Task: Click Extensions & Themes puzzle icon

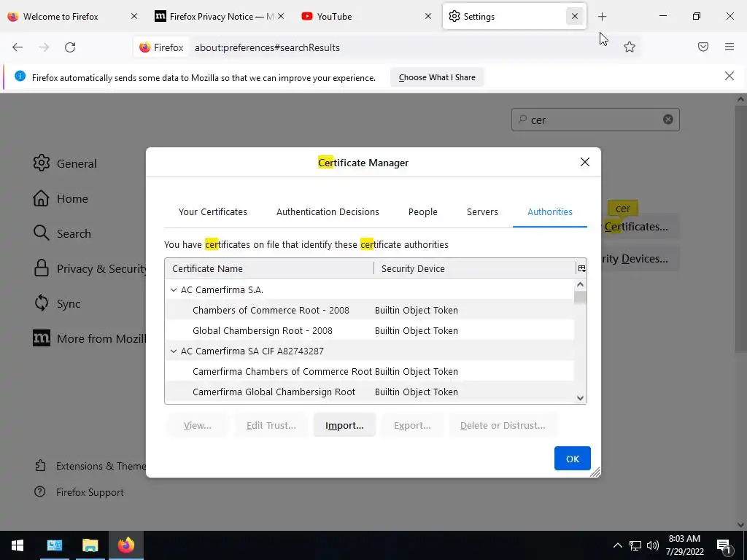Action: pos(41,465)
